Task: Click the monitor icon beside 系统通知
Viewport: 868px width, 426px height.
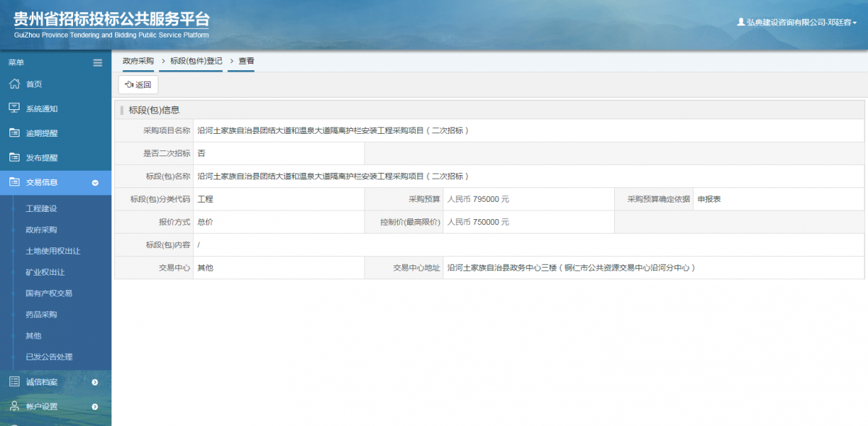Action: coord(14,108)
